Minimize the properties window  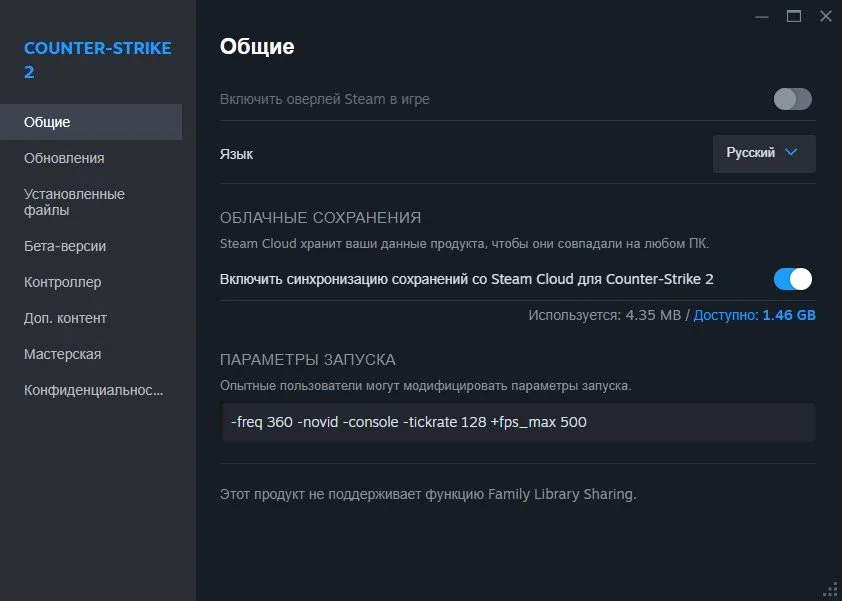click(761, 17)
